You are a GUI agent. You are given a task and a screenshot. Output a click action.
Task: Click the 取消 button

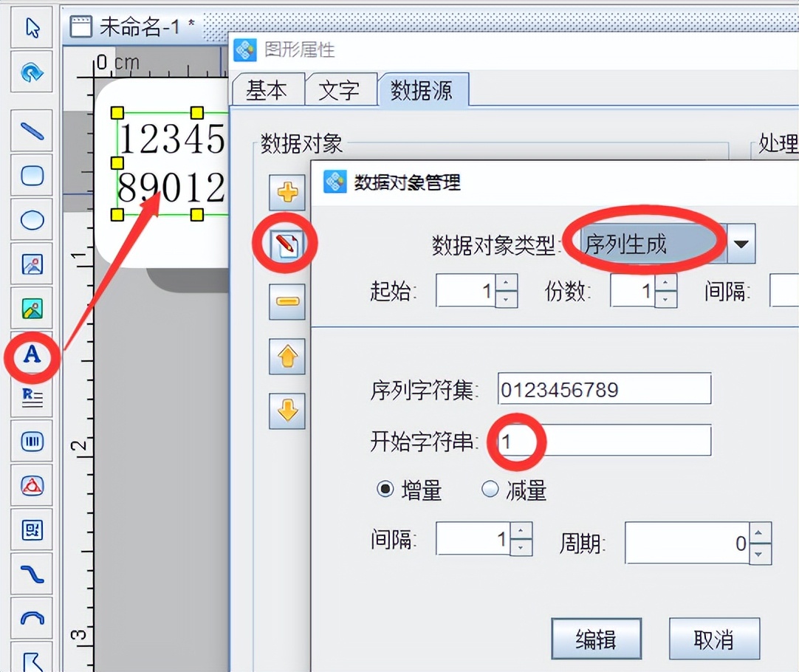pos(713,639)
